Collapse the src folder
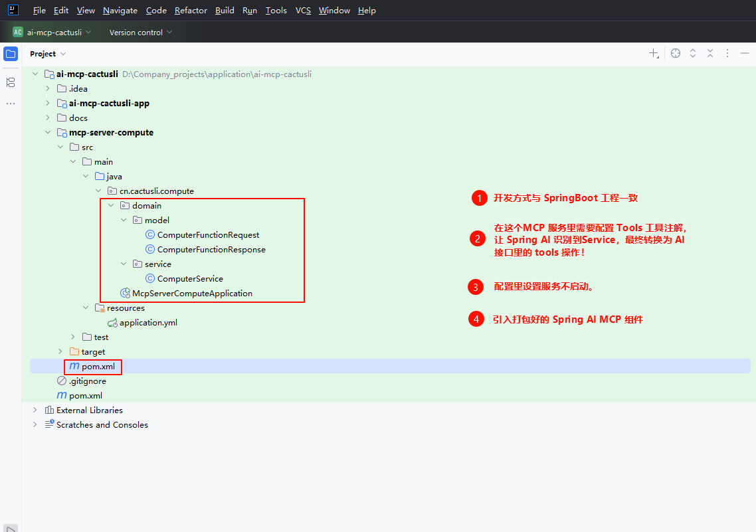 60,147
